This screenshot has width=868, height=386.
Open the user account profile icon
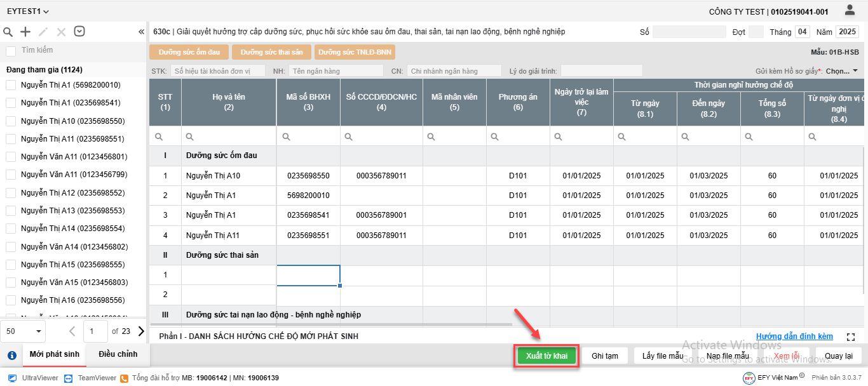(850, 10)
